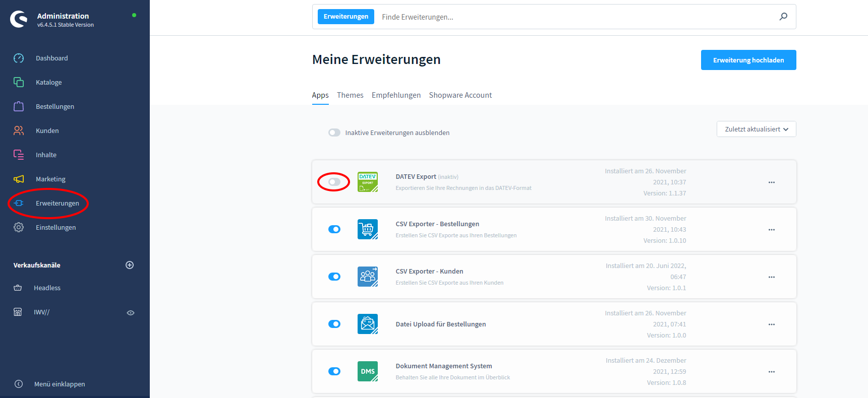Focus the 'Finde Erweiterungen...' search field
This screenshot has height=398, width=868.
pos(575,17)
